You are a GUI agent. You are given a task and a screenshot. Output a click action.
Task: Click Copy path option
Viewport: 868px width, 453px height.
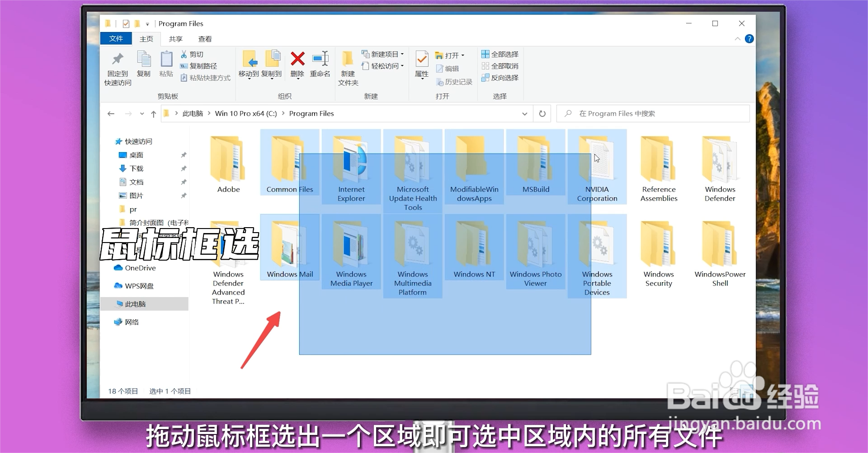[198, 66]
